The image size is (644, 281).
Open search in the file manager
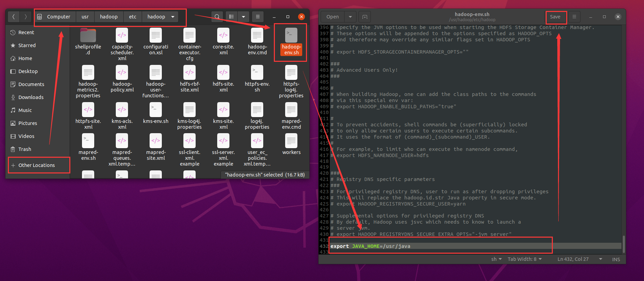click(217, 17)
